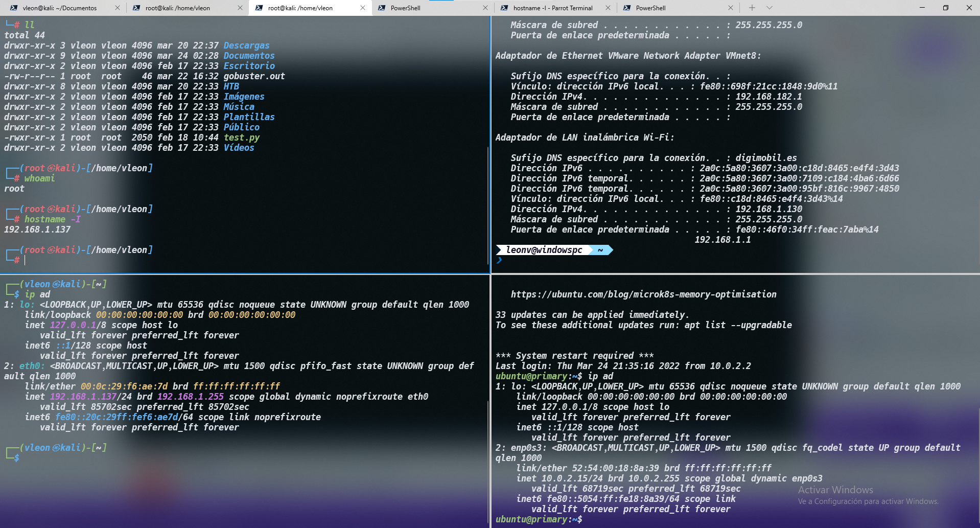Screen dimensions: 980x528
Task: Close the Windows Terminal window
Action: [969, 8]
